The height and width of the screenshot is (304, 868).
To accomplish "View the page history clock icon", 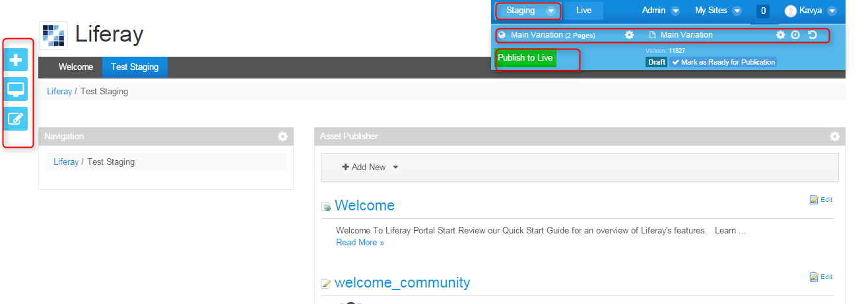I will (795, 35).
